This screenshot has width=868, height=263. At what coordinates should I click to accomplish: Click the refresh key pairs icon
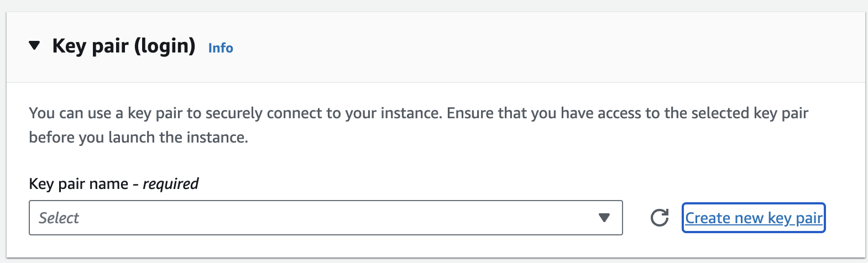pos(659,218)
